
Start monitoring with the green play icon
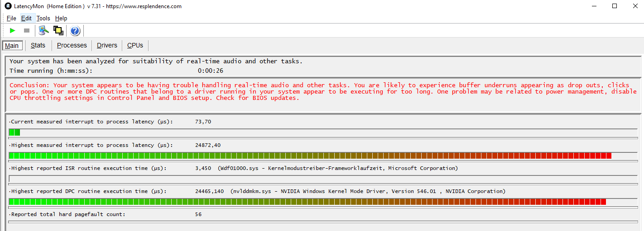coord(13,30)
